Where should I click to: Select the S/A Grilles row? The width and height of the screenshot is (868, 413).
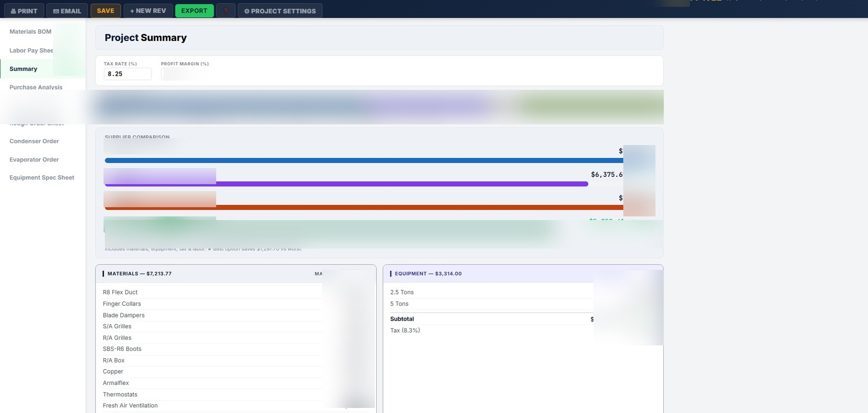(236, 327)
